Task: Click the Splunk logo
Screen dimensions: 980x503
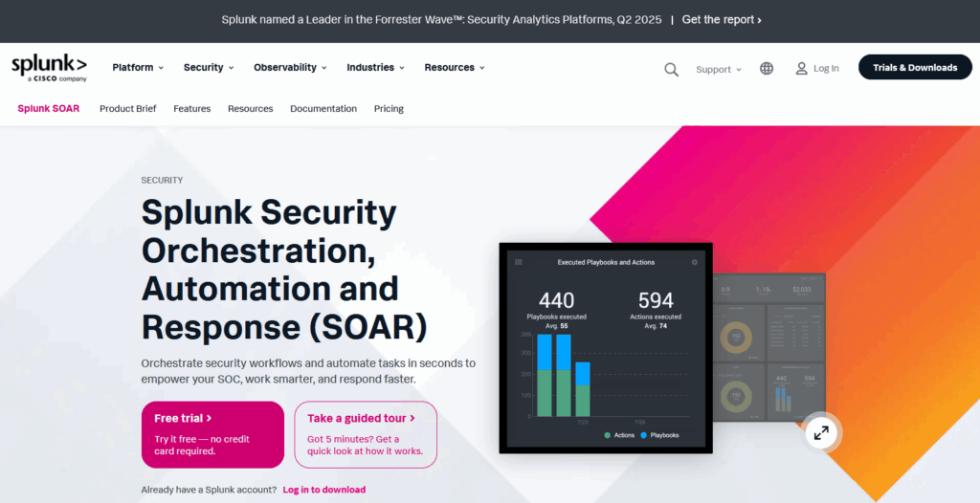Action: (49, 67)
